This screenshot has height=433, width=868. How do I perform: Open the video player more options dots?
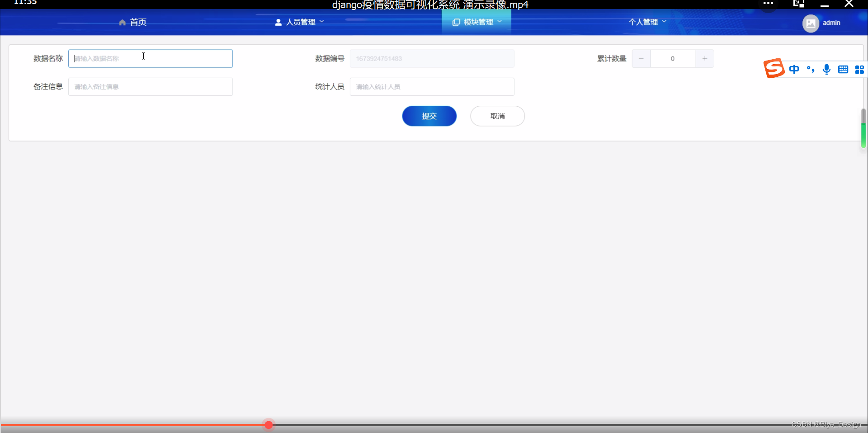point(768,3)
